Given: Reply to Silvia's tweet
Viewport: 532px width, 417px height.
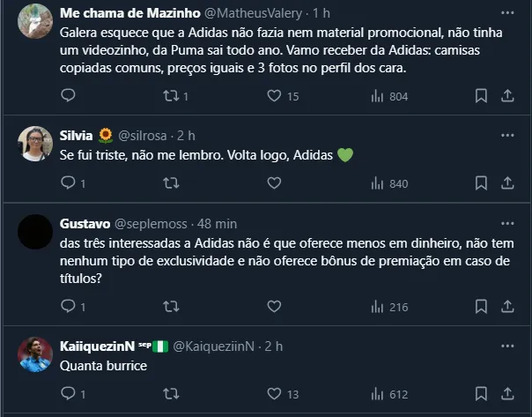Looking at the screenshot, I should [x=69, y=183].
